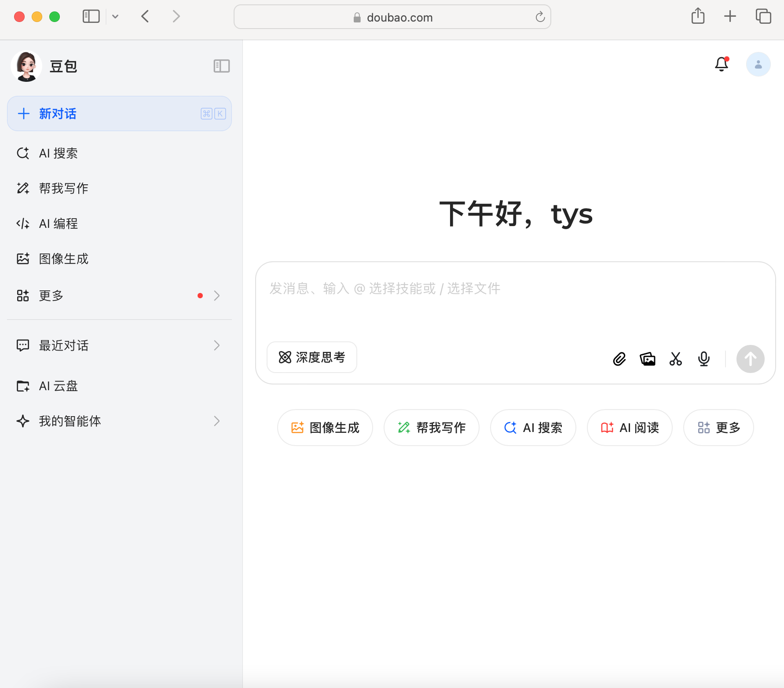Expand 我的智能体 chevron
This screenshot has height=688, width=784.
tap(216, 421)
